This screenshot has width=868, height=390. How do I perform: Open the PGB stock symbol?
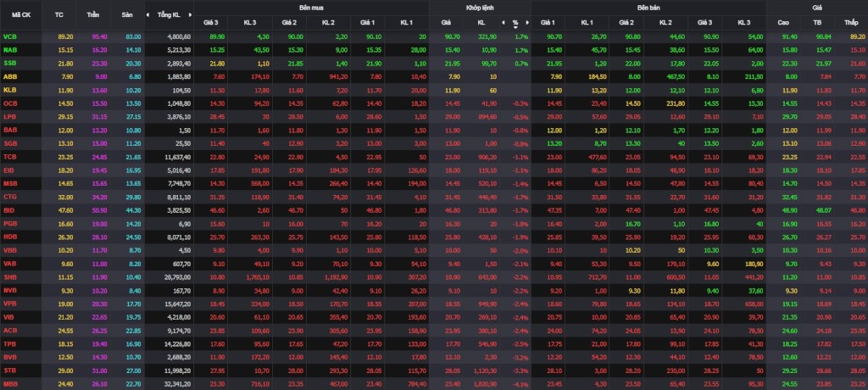point(10,224)
